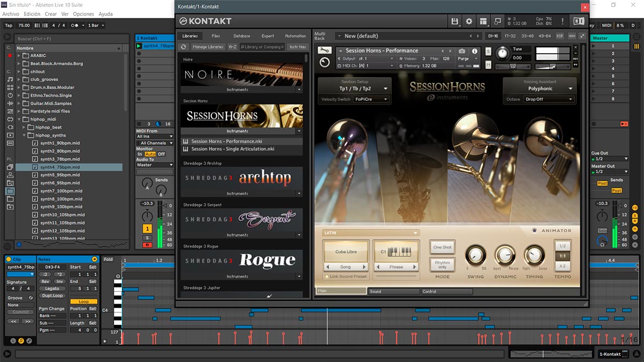Open the Section Setup Tp1 / Tb / Tp2 dropdown
The height and width of the screenshot is (362, 644).
355,88
